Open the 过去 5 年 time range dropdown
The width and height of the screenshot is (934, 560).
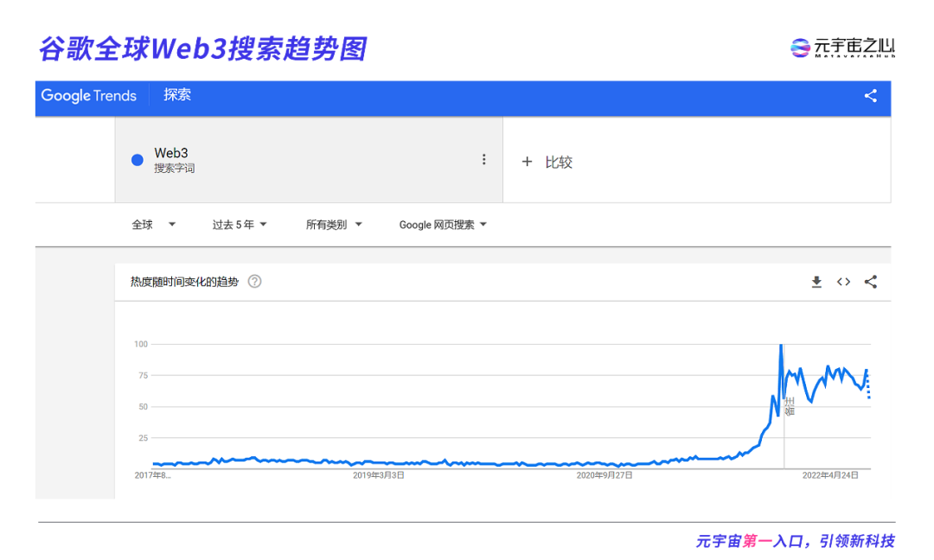(x=240, y=225)
